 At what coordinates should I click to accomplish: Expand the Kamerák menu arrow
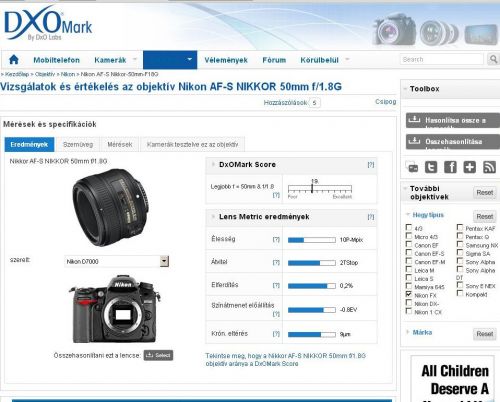135,59
